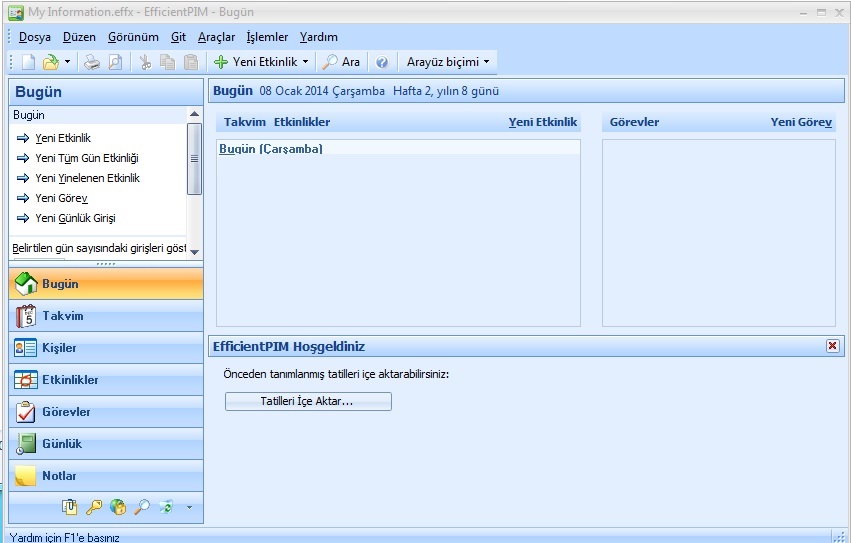Click the Paste clipboard icon
This screenshot has width=851, height=543.
(x=191, y=62)
